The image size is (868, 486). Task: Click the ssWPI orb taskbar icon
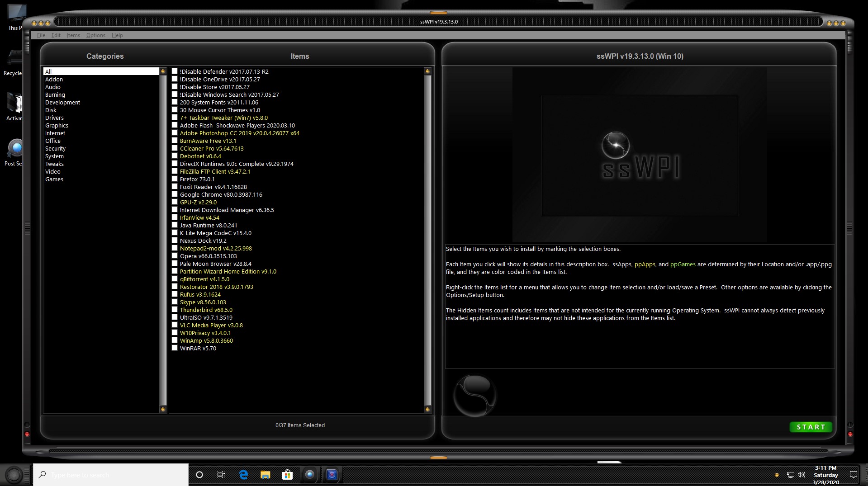309,475
